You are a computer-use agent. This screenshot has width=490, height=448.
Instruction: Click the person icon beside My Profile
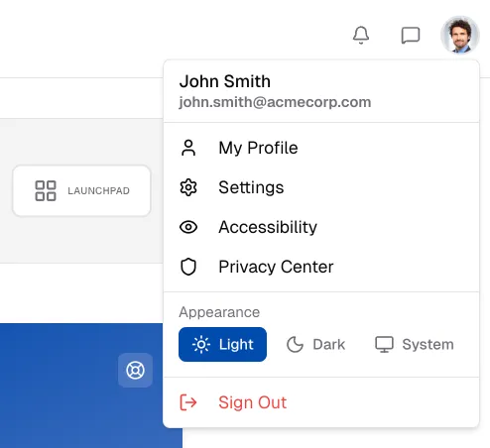(188, 148)
